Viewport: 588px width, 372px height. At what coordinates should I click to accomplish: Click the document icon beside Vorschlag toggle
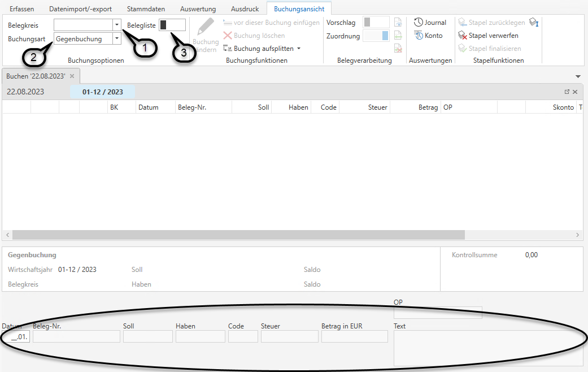[398, 23]
